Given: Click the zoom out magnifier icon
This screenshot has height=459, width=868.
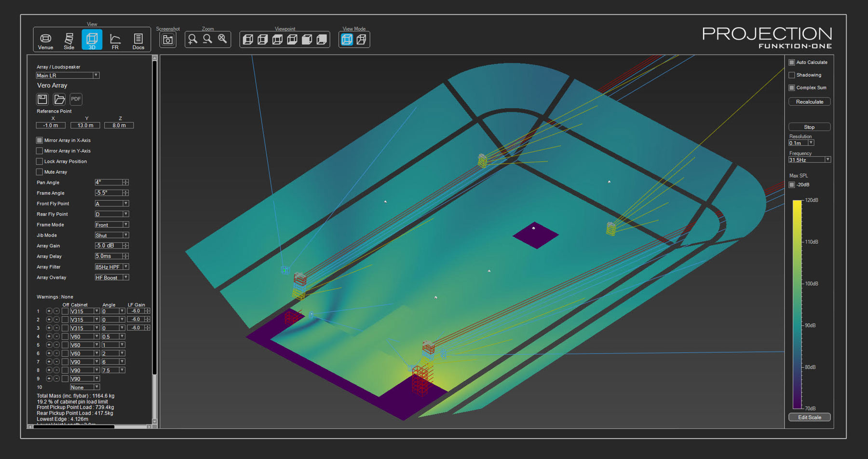Looking at the screenshot, I should click(208, 39).
